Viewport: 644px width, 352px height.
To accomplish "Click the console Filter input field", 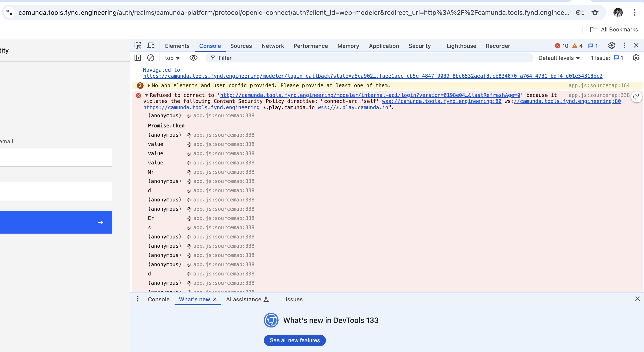I will [369, 58].
